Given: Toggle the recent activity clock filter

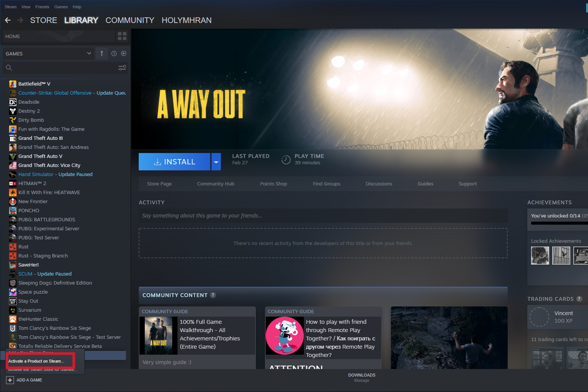Looking at the screenshot, I should 114,54.
